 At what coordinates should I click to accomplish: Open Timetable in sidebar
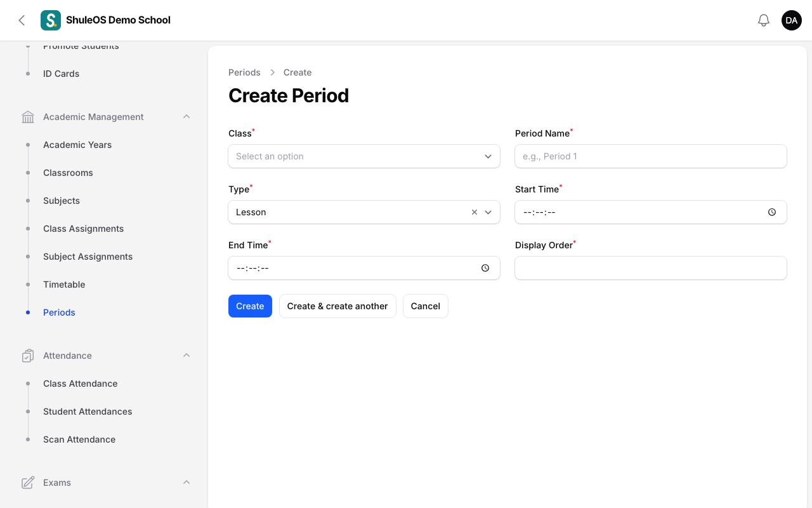point(64,284)
